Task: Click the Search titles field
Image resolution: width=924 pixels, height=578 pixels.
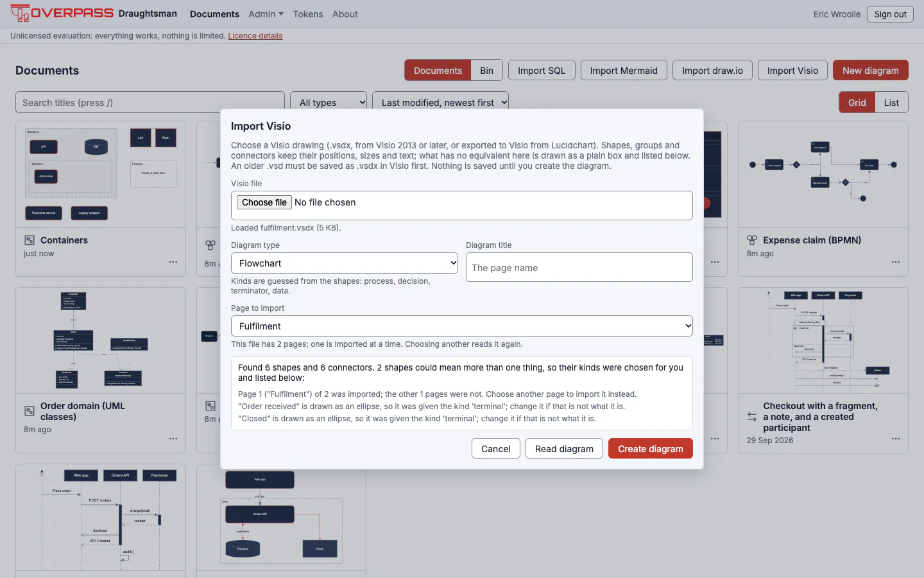Action: point(150,102)
